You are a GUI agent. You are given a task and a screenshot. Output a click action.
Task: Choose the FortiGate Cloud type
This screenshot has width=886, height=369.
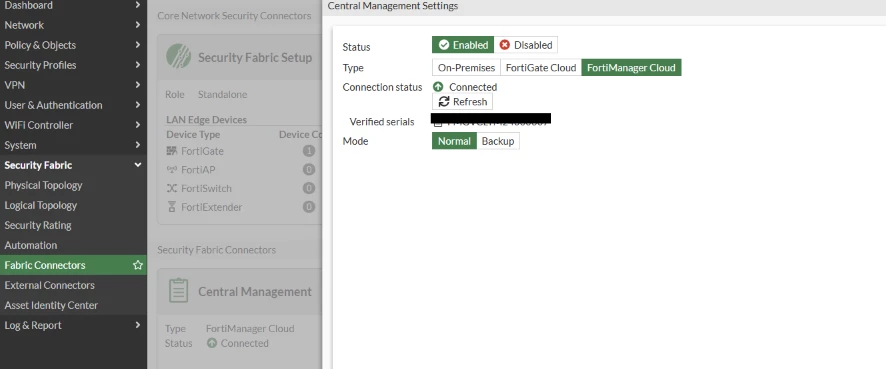(x=541, y=68)
